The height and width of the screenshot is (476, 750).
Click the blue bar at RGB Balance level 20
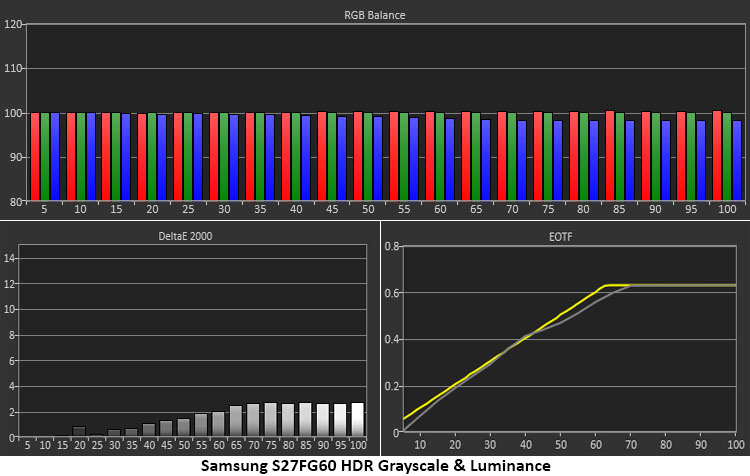pos(162,157)
